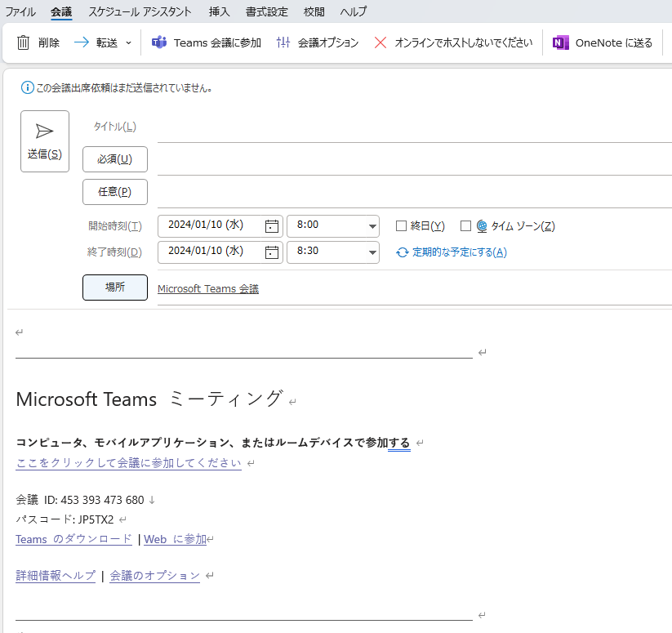Enable the 終日 all-day checkbox
This screenshot has width=672, height=633.
click(401, 226)
